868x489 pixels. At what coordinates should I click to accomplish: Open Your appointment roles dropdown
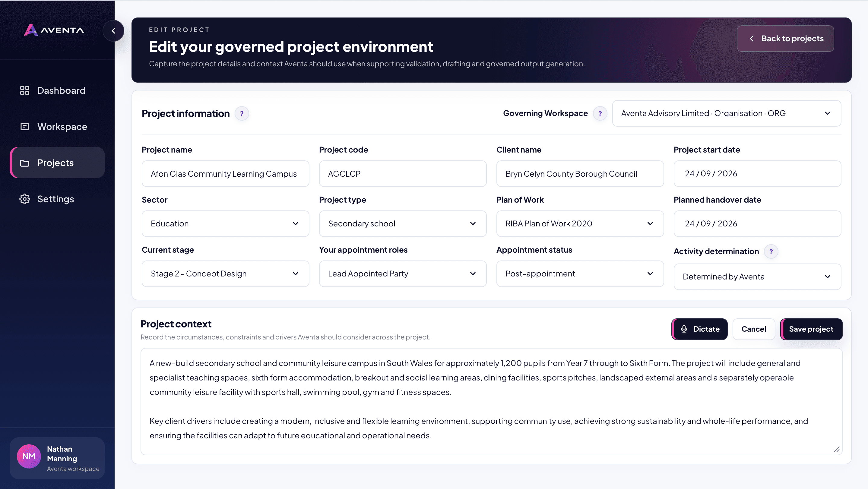pos(403,274)
